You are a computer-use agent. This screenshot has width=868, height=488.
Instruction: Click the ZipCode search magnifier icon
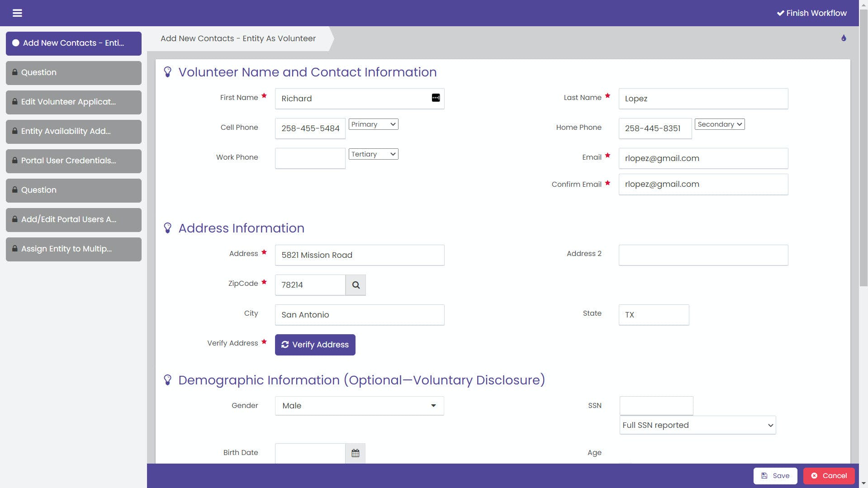[356, 285]
